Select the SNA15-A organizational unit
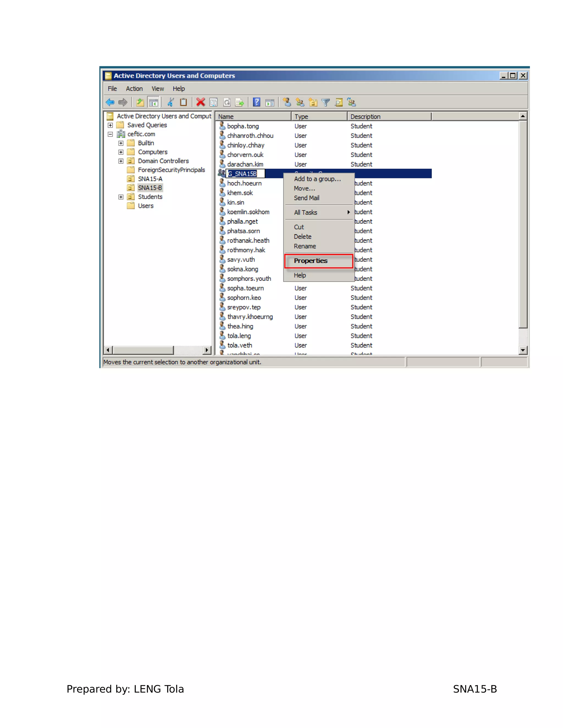 150,179
